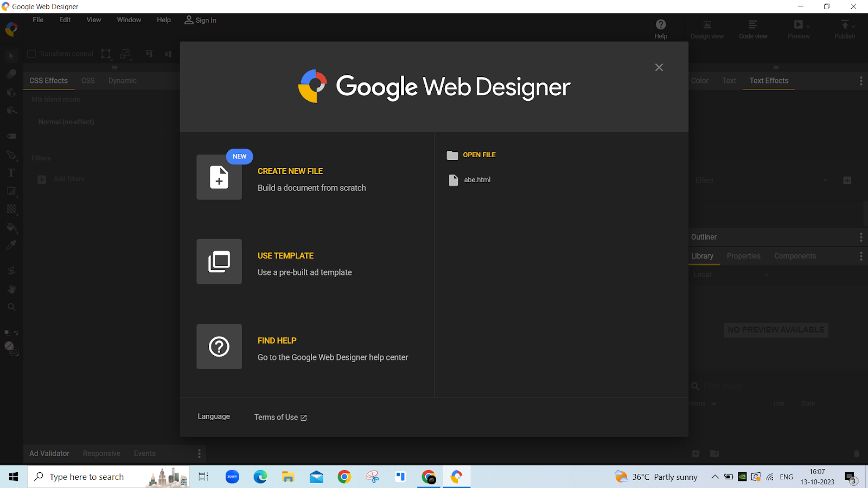868x488 pixels.
Task: Select the Hand tool in left toolbar
Action: pyautogui.click(x=11, y=289)
